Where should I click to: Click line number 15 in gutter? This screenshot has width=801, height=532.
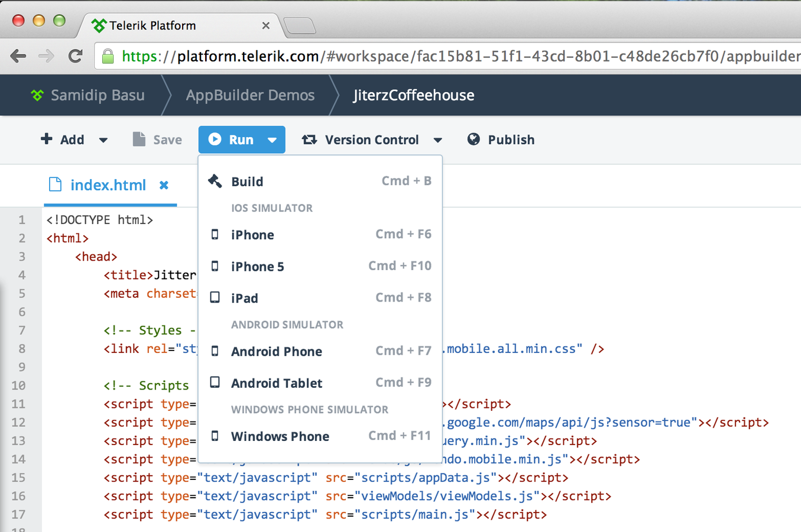click(18, 478)
